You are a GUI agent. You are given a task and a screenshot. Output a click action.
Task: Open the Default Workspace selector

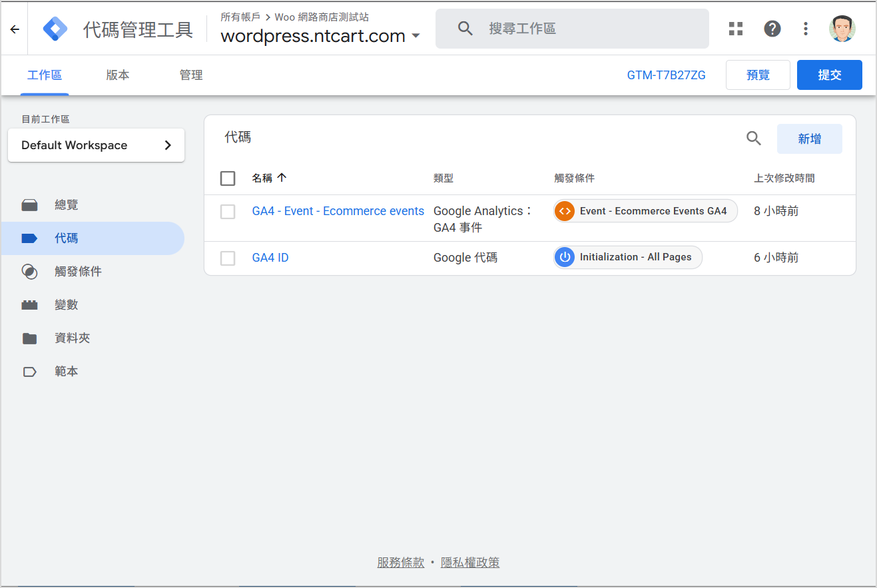click(96, 145)
